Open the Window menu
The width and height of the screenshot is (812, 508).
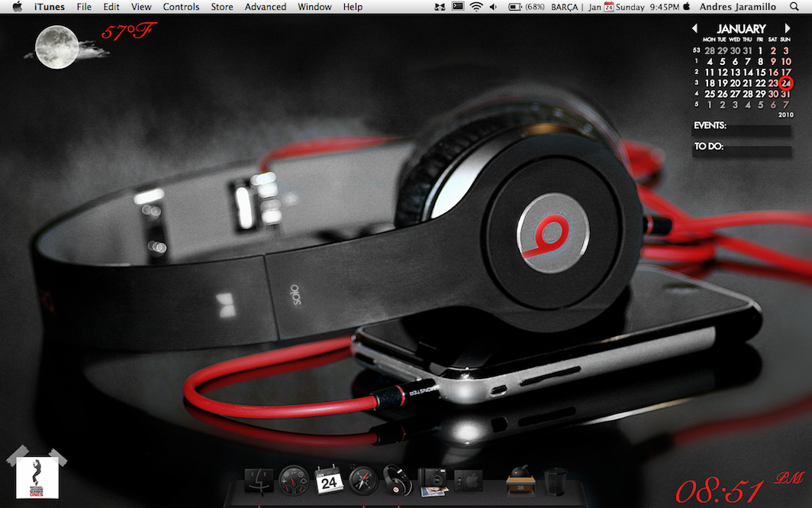coord(314,7)
